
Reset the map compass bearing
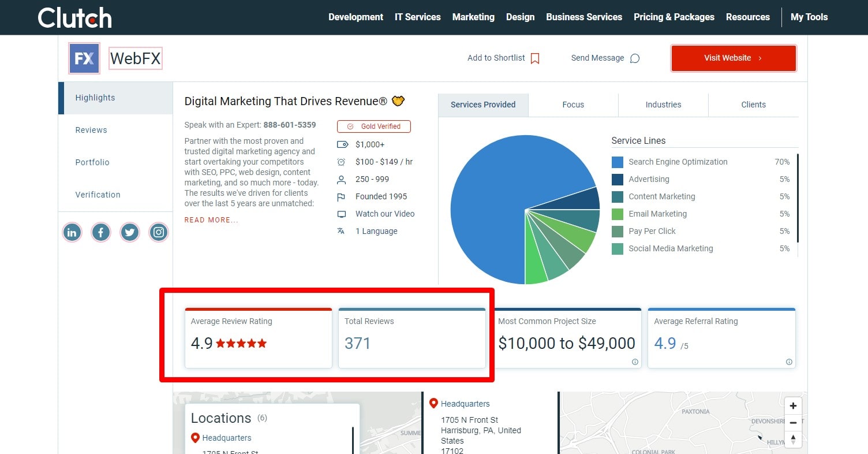793,439
